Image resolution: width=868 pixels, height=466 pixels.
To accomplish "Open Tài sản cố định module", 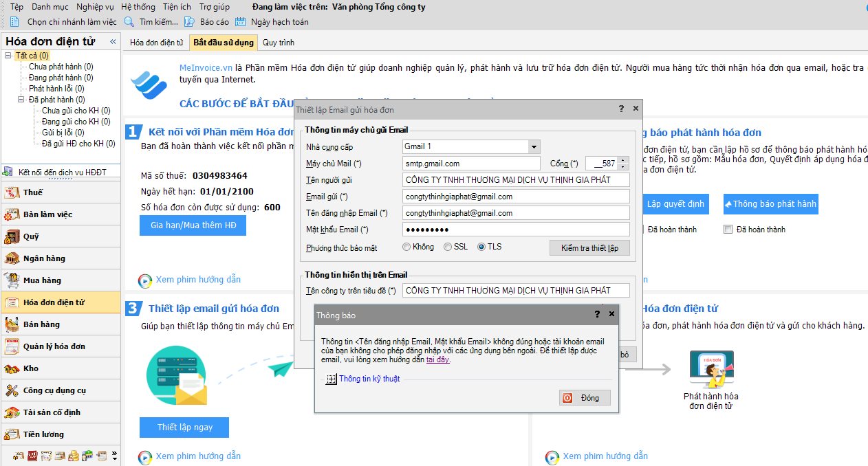I will pos(61,412).
